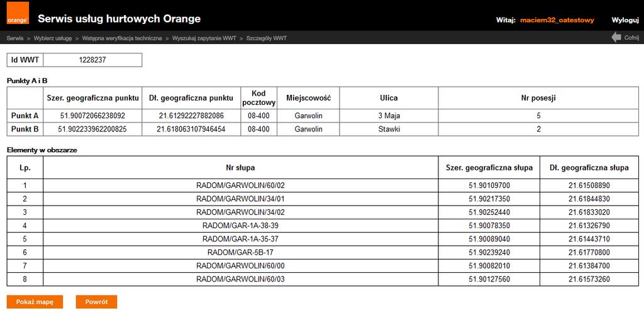
Task: Select pole RADOM/GARWOLIN/34/01
Action: click(x=240, y=199)
